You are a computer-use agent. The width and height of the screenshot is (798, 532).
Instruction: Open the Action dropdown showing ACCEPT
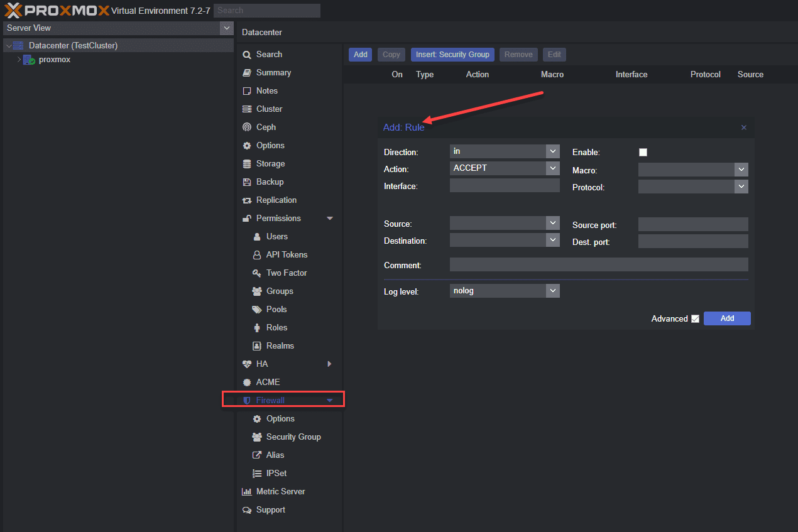[x=553, y=168]
